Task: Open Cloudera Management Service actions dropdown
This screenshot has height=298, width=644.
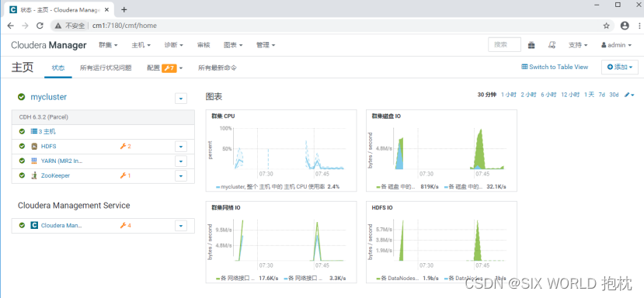Action: pos(181,226)
